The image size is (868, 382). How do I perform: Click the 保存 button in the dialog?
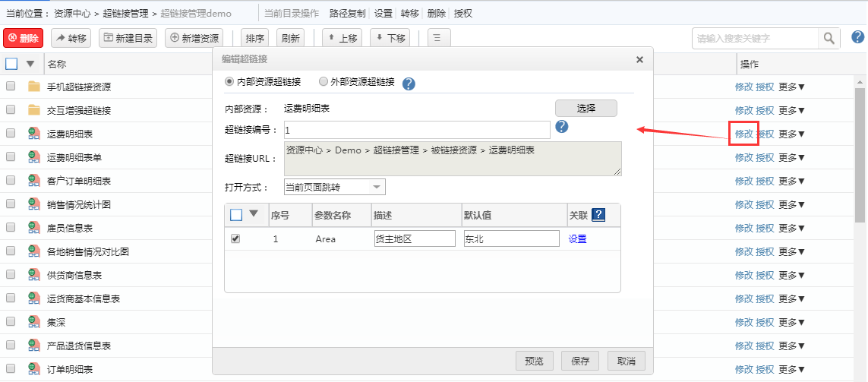[580, 361]
